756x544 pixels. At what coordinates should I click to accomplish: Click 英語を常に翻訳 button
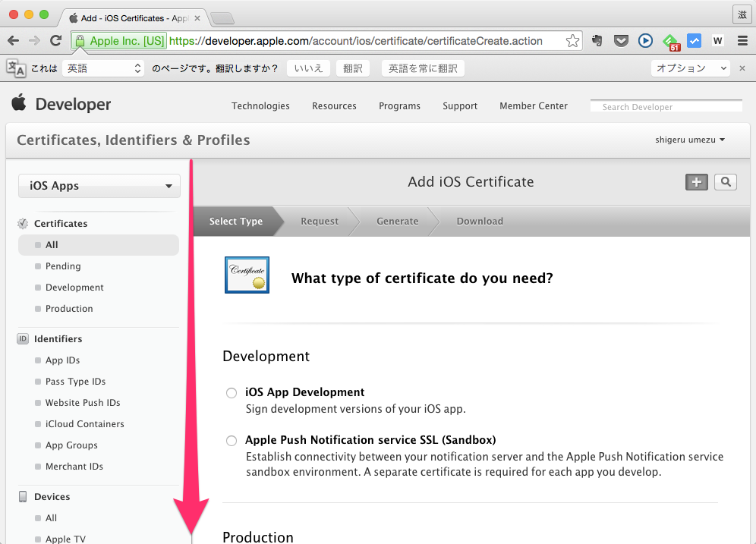pos(423,68)
